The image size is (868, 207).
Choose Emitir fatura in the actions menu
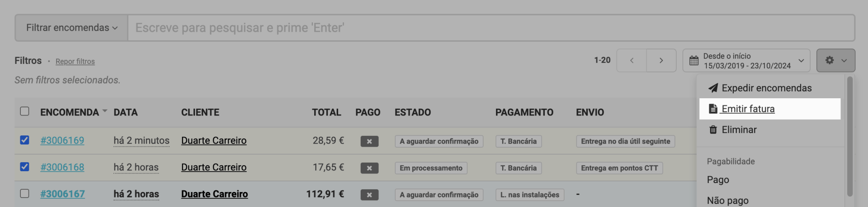748,109
